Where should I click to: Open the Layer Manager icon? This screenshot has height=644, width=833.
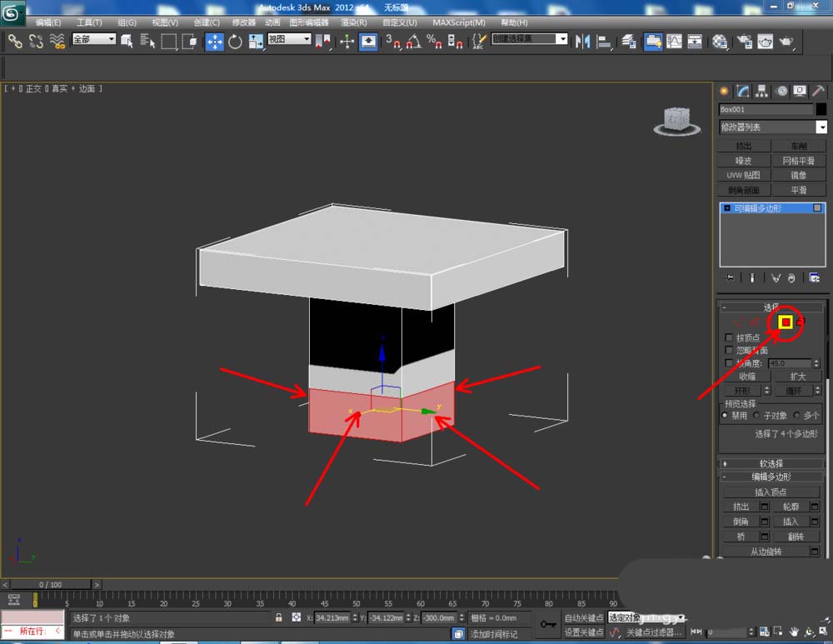point(630,42)
